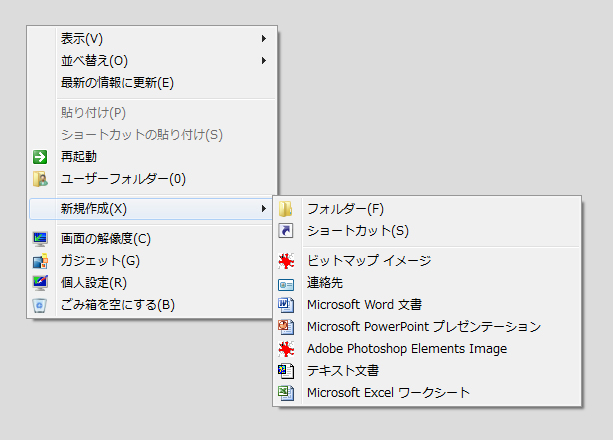Choose ごみ箱を空にする(B)
Image resolution: width=613 pixels, height=440 pixels.
pos(151,305)
